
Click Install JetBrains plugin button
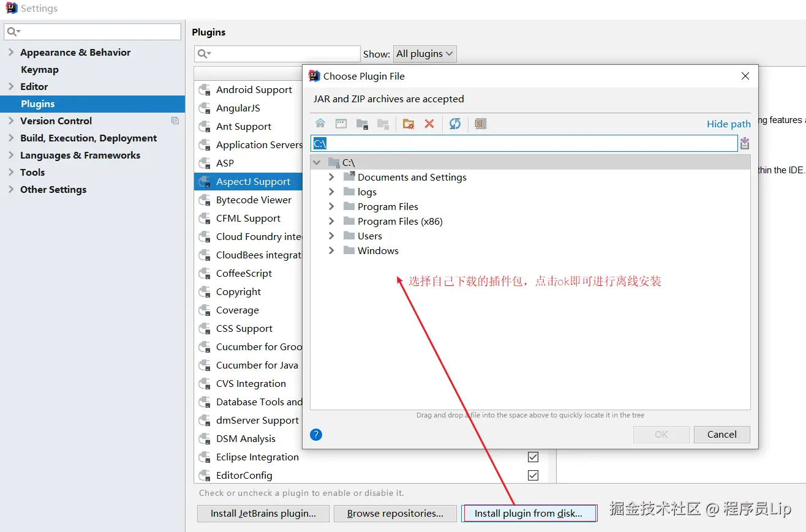click(263, 514)
